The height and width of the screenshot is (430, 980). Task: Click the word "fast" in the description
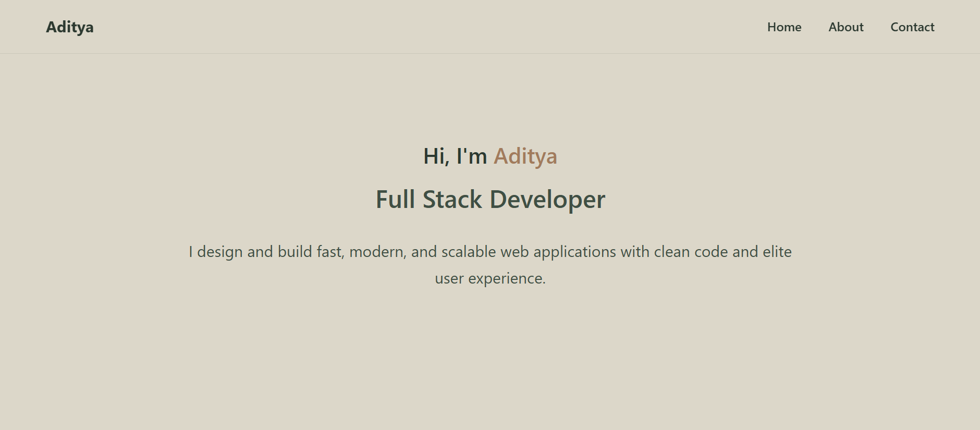click(330, 252)
